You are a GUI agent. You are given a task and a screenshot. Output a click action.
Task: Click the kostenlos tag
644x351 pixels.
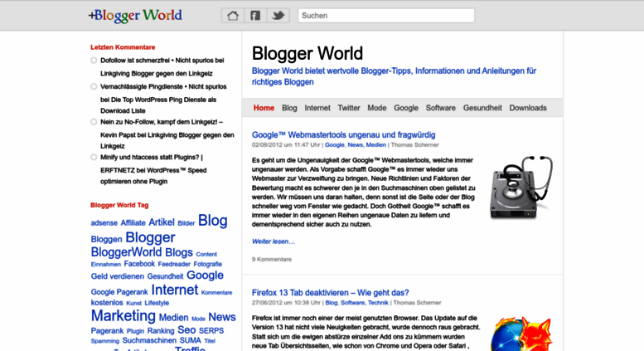click(x=107, y=303)
